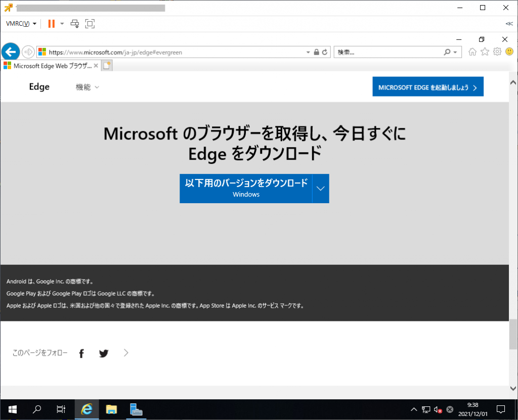The width and height of the screenshot is (518, 420).
Task: Click the Edge logo text link
Action: (x=39, y=87)
